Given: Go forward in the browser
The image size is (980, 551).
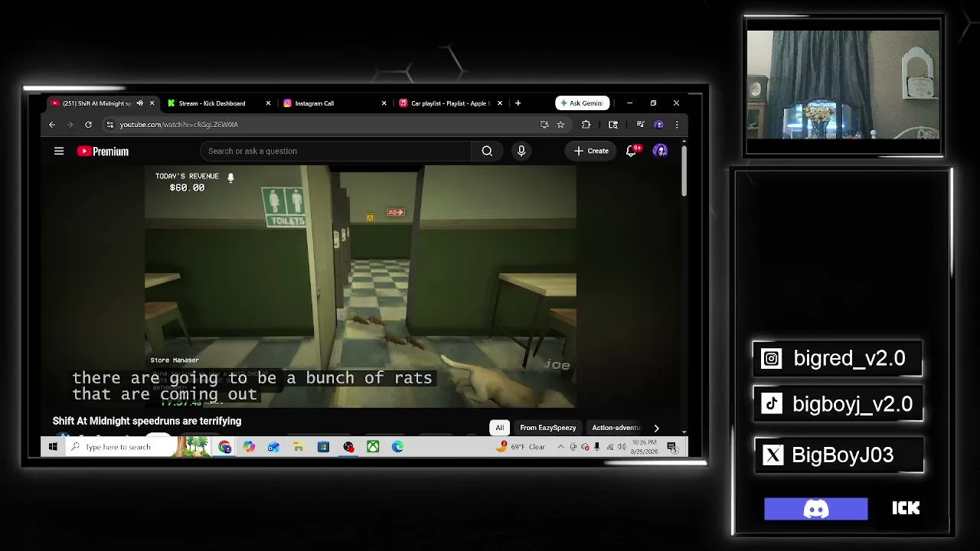Looking at the screenshot, I should coord(70,125).
